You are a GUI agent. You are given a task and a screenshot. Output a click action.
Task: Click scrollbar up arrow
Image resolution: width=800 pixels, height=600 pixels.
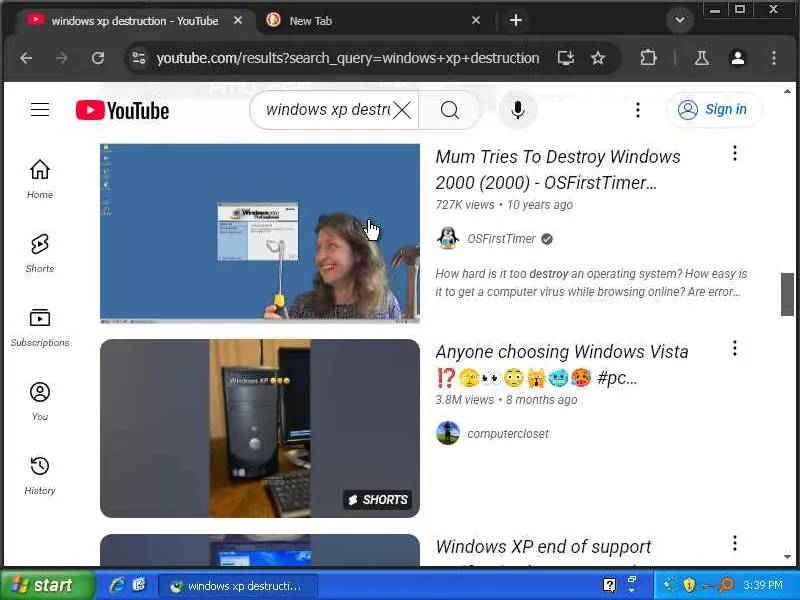click(x=787, y=91)
